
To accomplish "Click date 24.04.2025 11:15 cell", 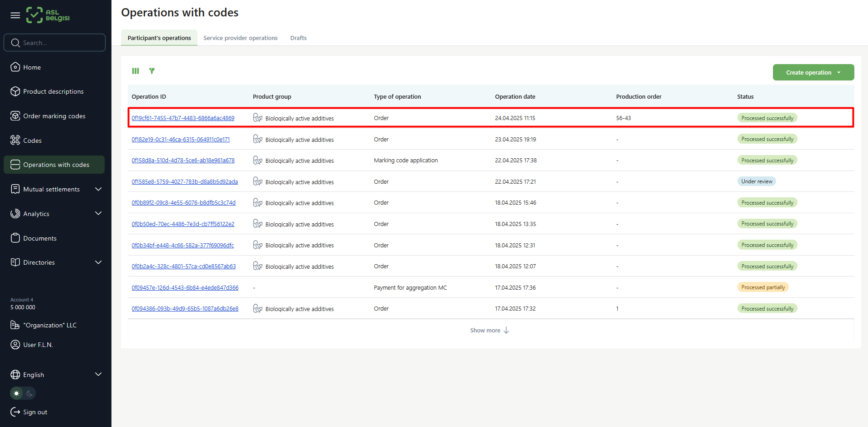I will pos(515,118).
